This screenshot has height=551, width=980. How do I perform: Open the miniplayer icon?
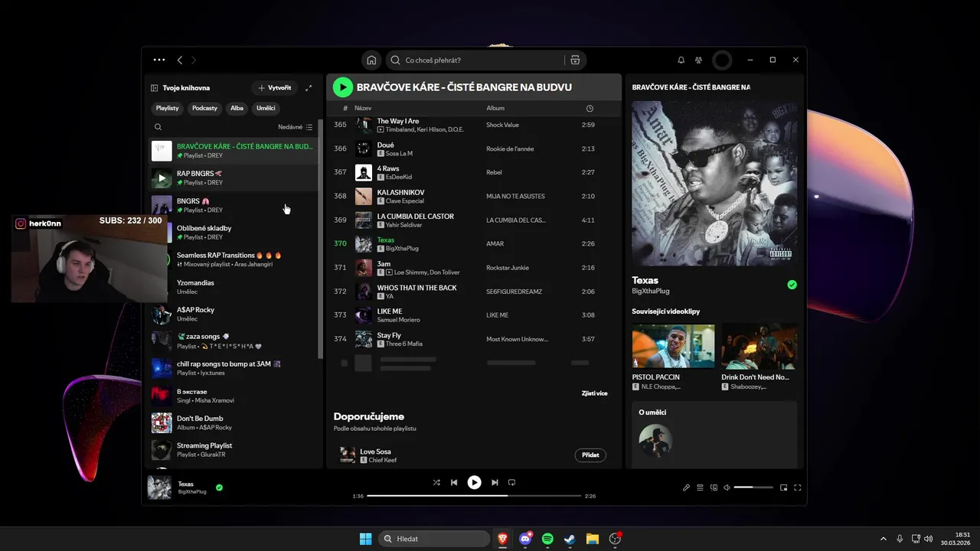point(783,487)
